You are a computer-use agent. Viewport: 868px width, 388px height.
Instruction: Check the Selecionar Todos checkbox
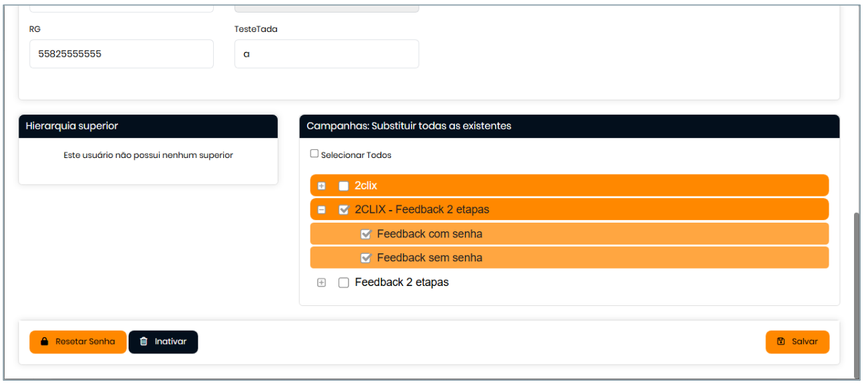tap(314, 154)
